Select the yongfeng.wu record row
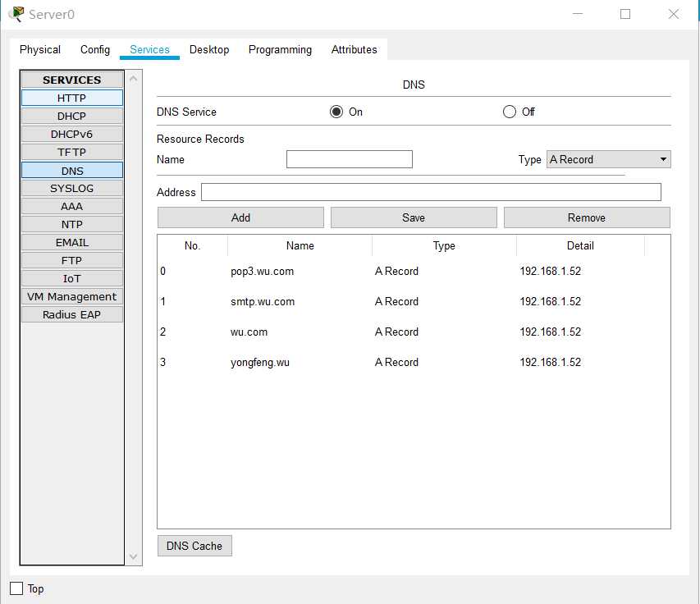This screenshot has width=700, height=604. tap(414, 362)
